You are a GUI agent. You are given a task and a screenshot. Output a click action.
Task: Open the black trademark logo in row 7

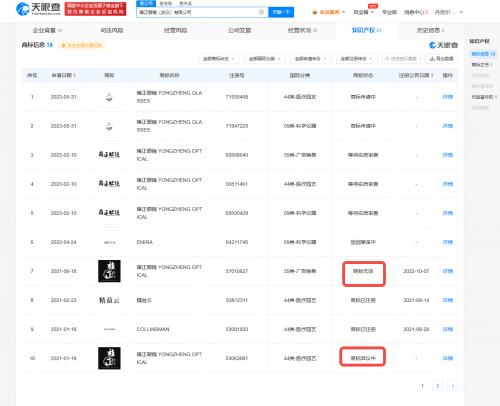[109, 271]
